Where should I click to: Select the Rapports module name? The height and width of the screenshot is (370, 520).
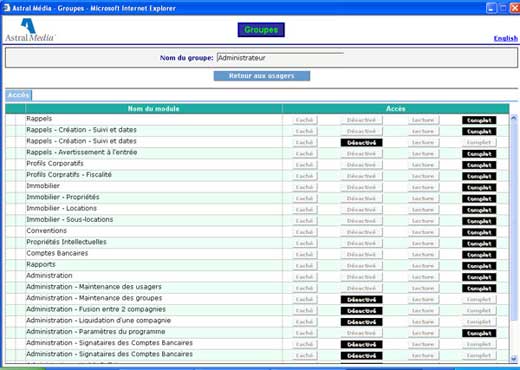pos(41,264)
